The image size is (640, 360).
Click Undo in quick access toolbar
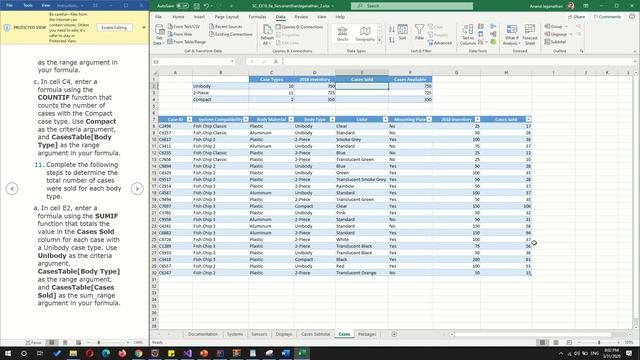click(x=207, y=6)
